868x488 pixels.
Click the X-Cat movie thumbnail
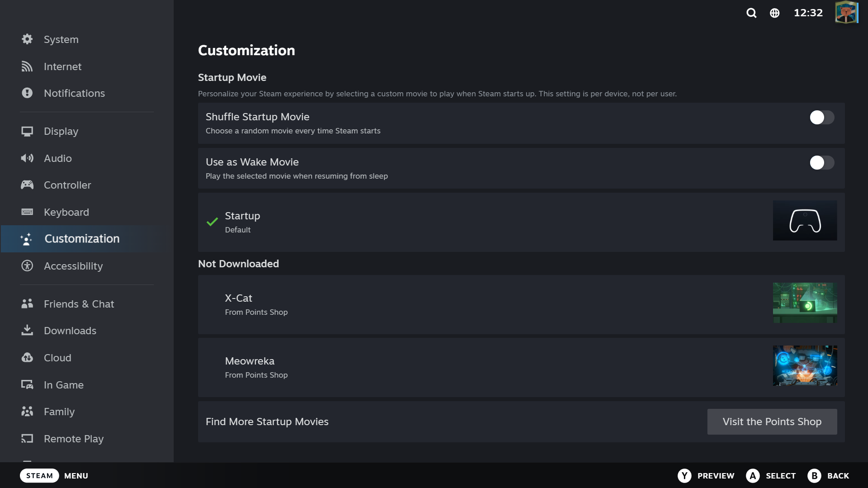point(805,303)
